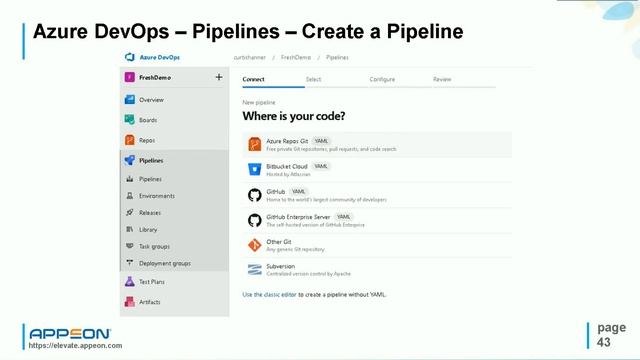
Task: Select the Other Git option text
Action: [279, 242]
